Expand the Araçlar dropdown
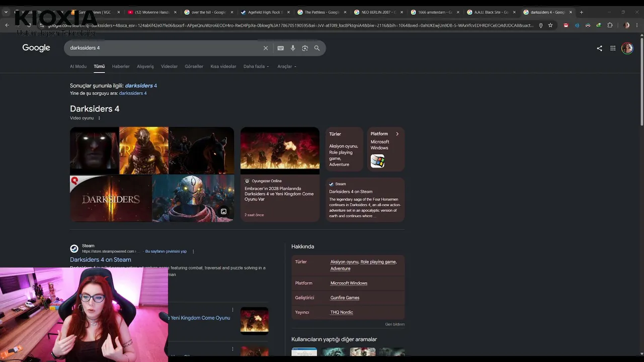The image size is (644, 362). click(287, 66)
